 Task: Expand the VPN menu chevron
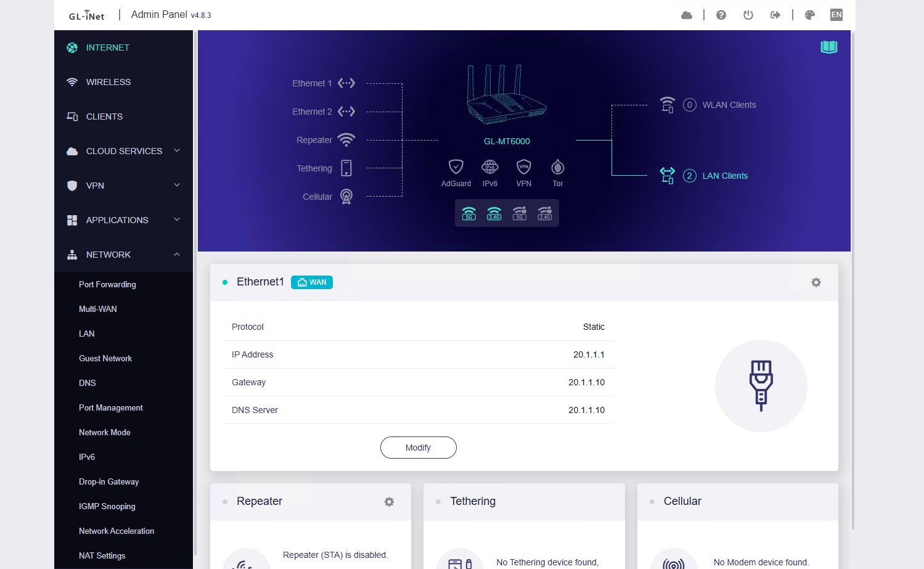point(177,185)
